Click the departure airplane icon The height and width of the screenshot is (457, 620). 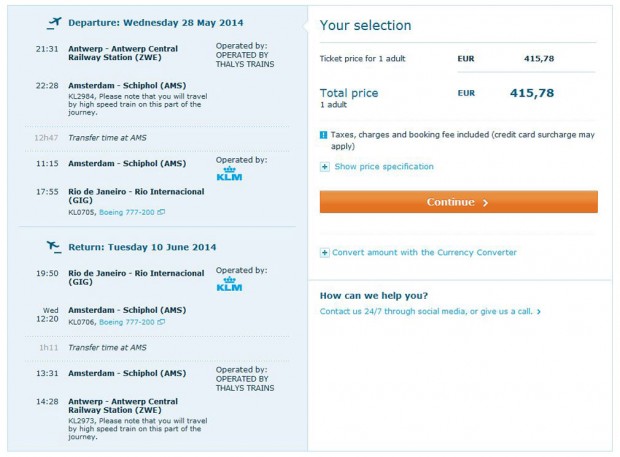(53, 22)
